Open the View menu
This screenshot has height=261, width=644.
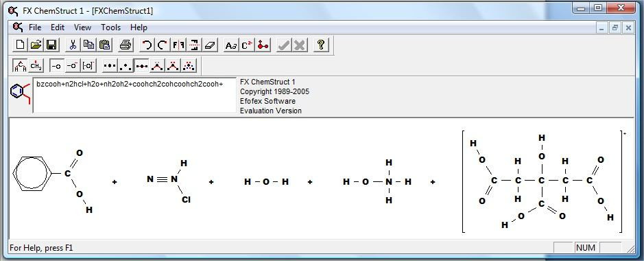click(x=82, y=27)
